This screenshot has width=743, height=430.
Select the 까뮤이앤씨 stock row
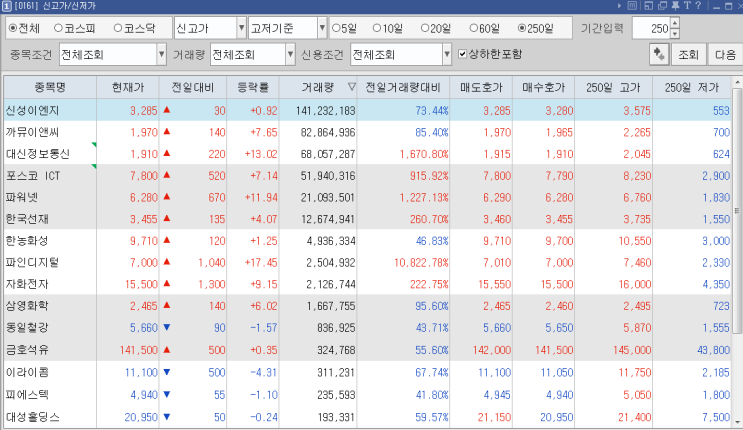coord(367,132)
